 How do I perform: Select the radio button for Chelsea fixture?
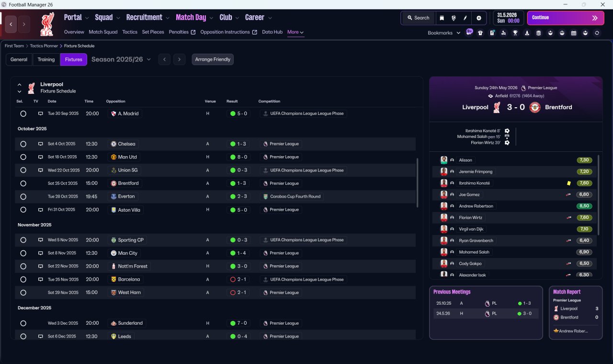[x=23, y=144]
